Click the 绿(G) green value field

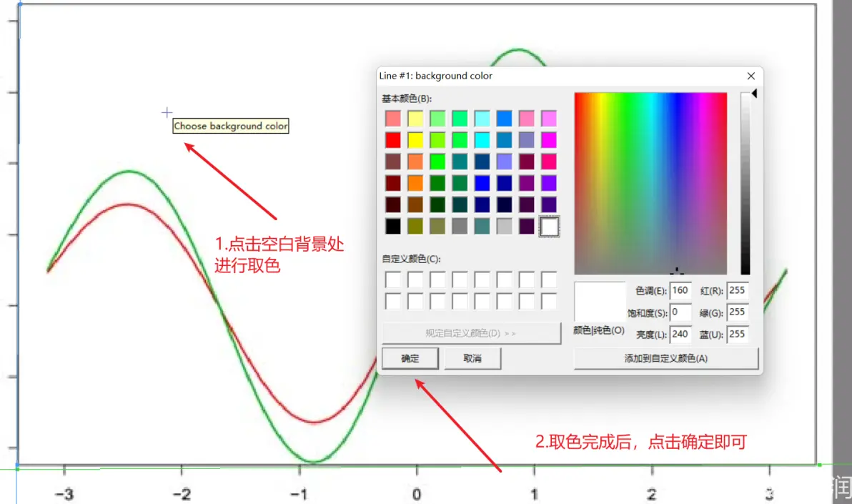point(738,312)
